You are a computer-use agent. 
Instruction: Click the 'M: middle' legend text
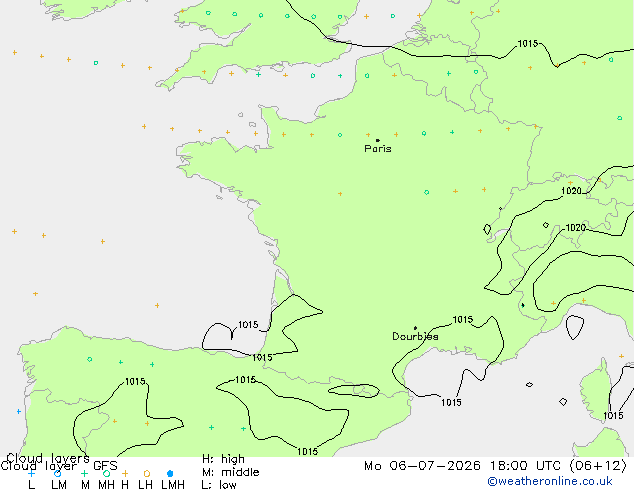point(230,472)
